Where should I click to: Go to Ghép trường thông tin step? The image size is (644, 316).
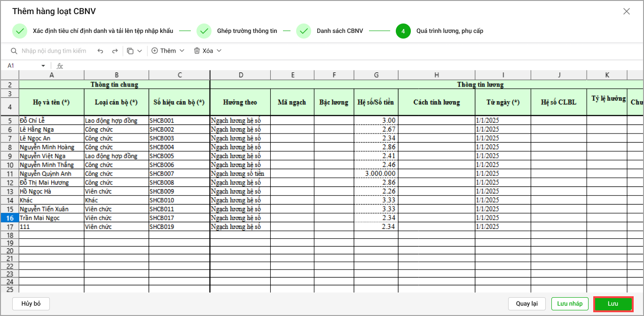247,31
